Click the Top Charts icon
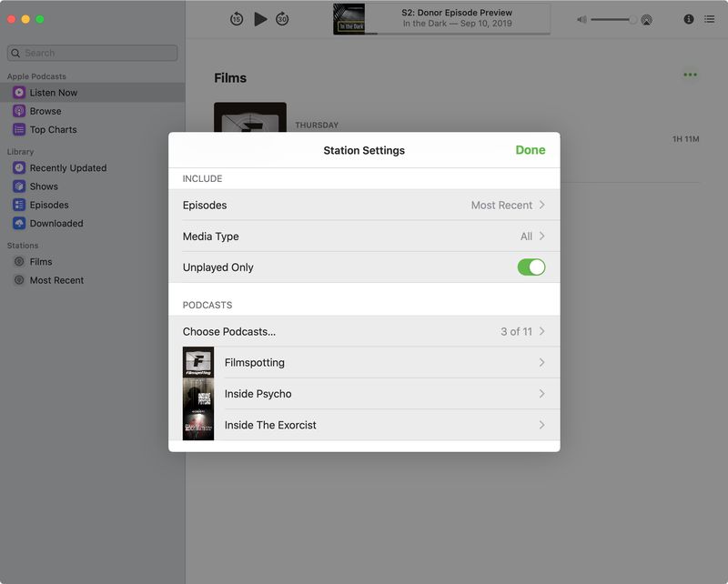This screenshot has width=728, height=584. (x=19, y=129)
